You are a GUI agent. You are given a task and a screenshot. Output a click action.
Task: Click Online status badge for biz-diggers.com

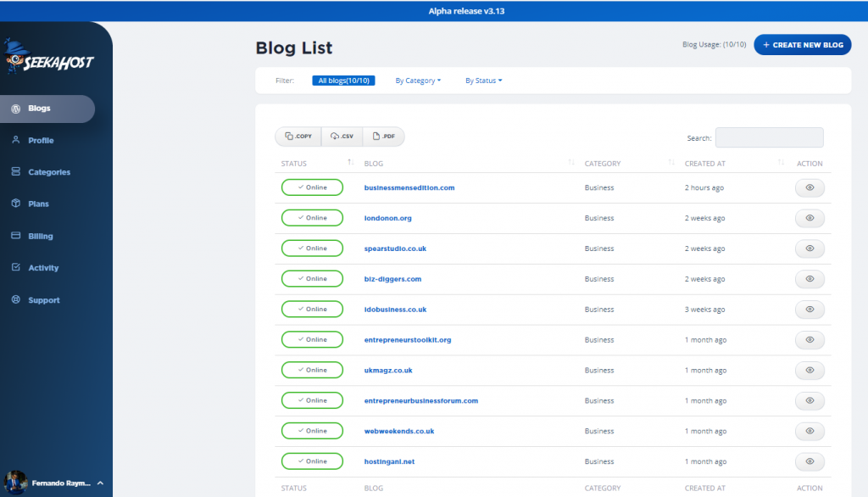pyautogui.click(x=312, y=279)
